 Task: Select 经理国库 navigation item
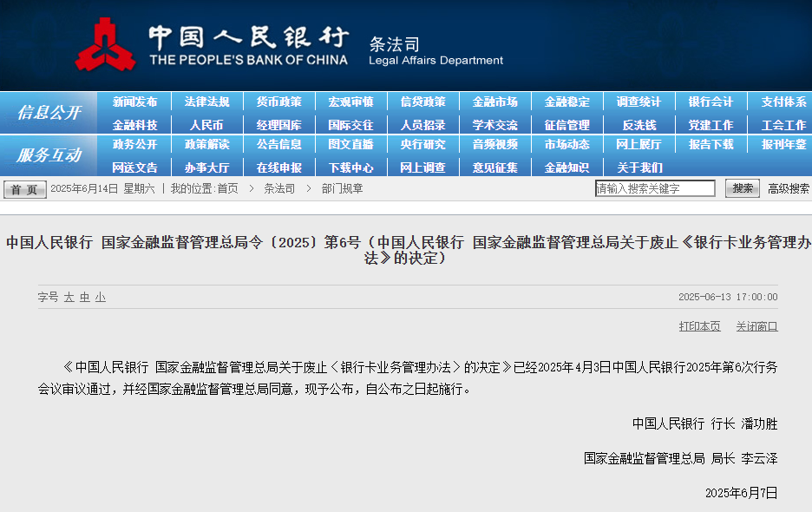click(278, 126)
